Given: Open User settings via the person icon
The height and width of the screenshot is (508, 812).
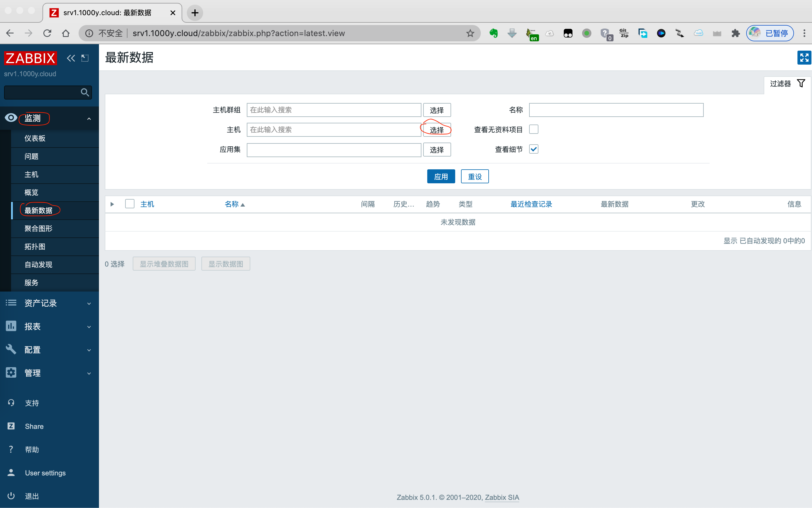Looking at the screenshot, I should pyautogui.click(x=11, y=473).
